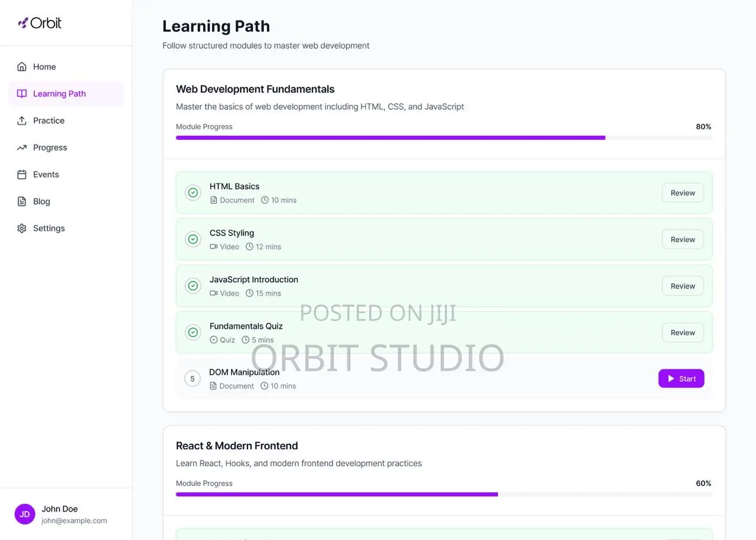Click the Fundamentals Quiz lesson title
The height and width of the screenshot is (540, 756).
(246, 326)
